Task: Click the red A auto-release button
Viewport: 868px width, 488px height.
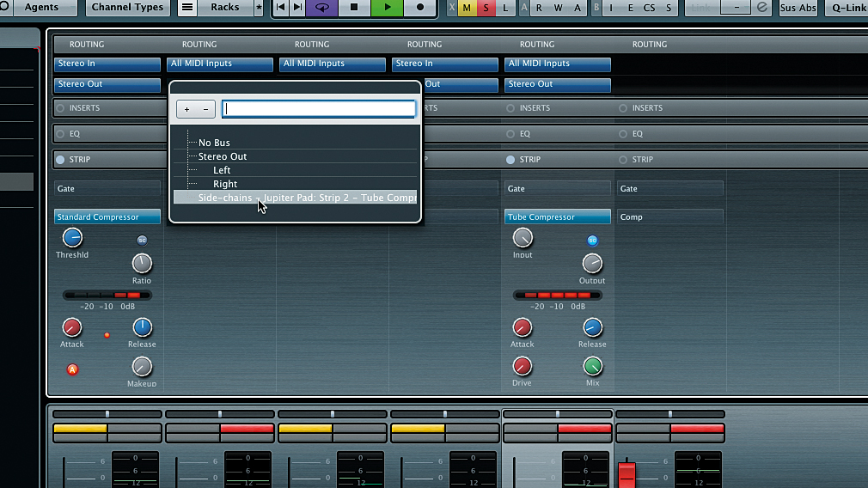Action: click(x=72, y=369)
